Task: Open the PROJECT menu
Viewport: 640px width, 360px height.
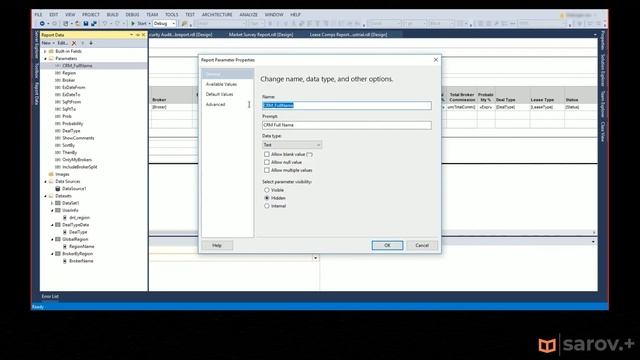Action: click(91, 15)
